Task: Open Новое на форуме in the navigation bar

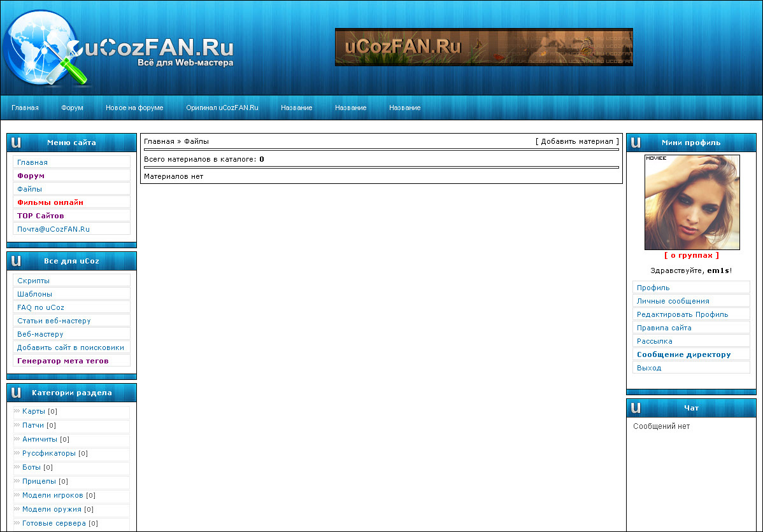Action: click(x=134, y=108)
